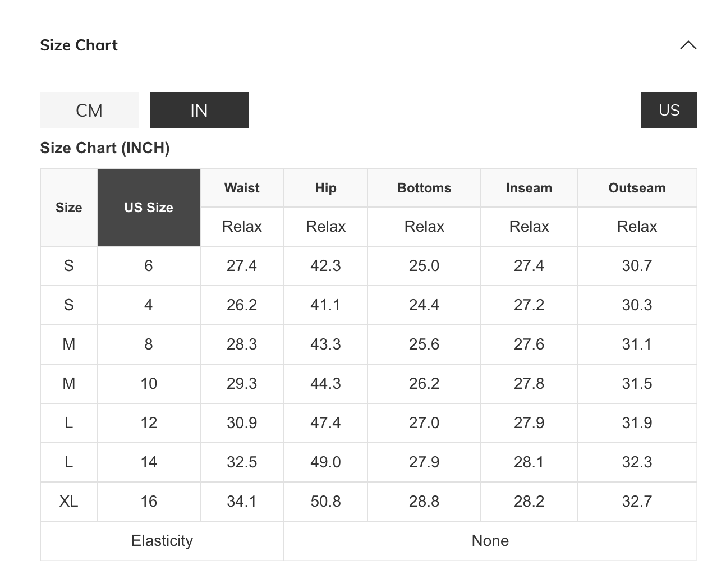The height and width of the screenshot is (588, 726).
Task: Click hip value 50.8 cell
Action: point(325,501)
